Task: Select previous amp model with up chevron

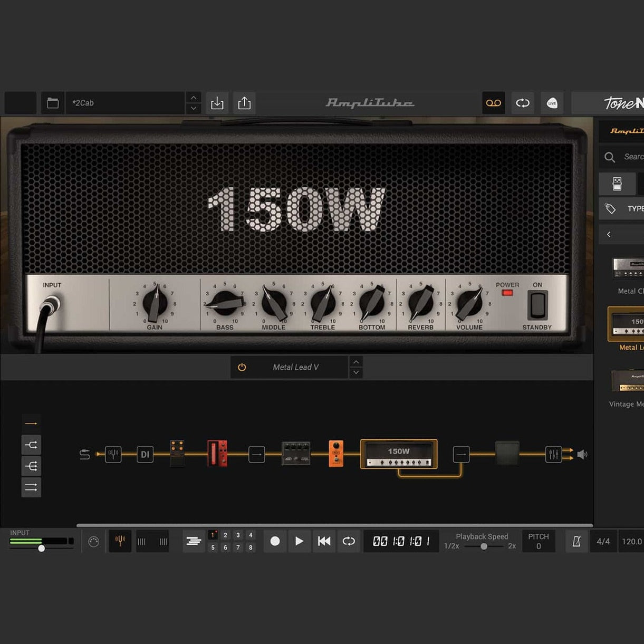Action: pyautogui.click(x=356, y=362)
